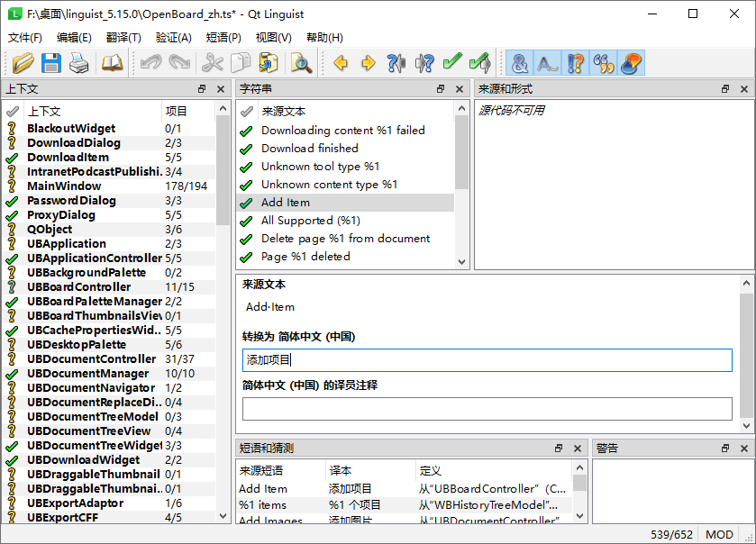The height and width of the screenshot is (544, 756).
Task: Close the 警告 panel
Action: click(x=744, y=449)
